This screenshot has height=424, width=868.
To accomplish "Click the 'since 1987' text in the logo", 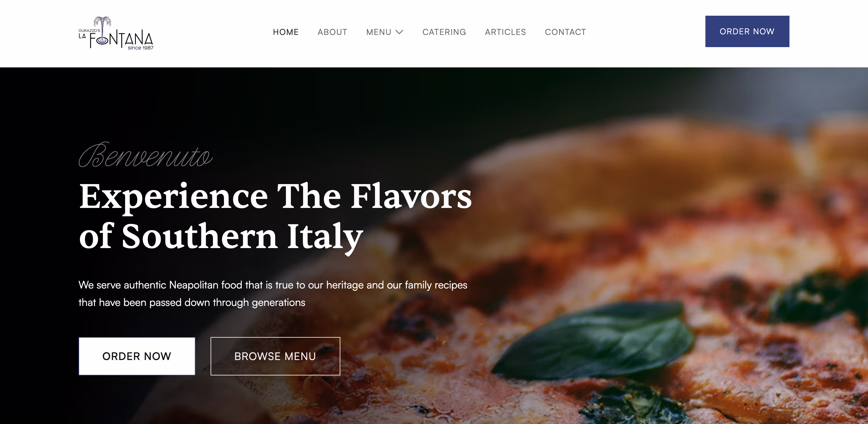I will [x=140, y=48].
